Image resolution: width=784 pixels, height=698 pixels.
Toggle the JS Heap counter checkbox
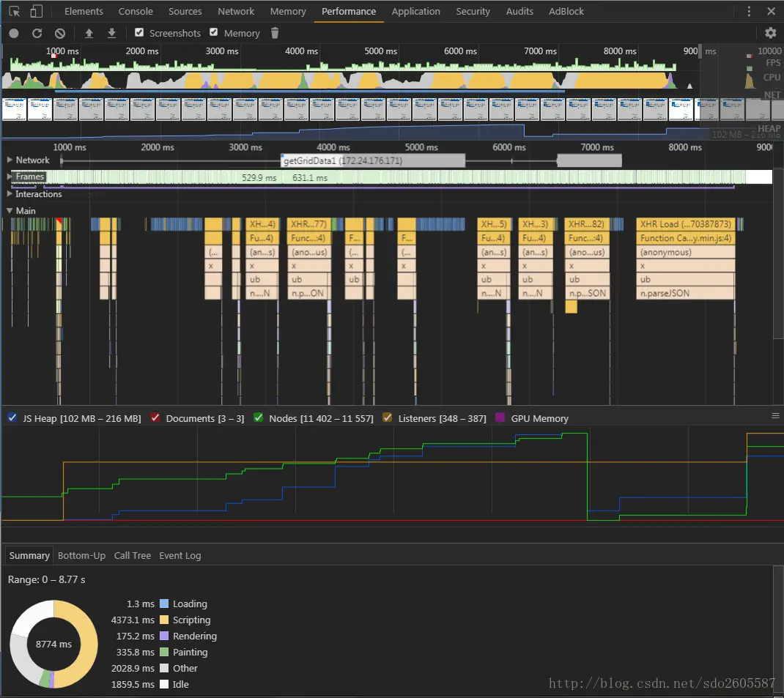point(12,418)
